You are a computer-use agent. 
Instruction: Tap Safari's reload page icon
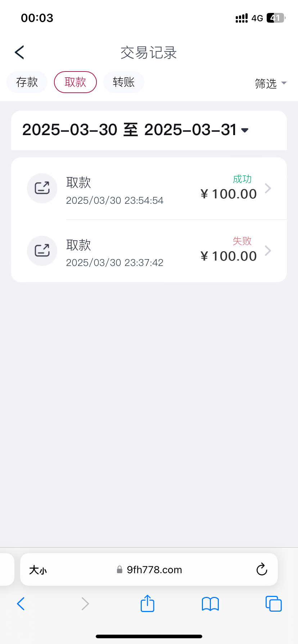click(262, 570)
